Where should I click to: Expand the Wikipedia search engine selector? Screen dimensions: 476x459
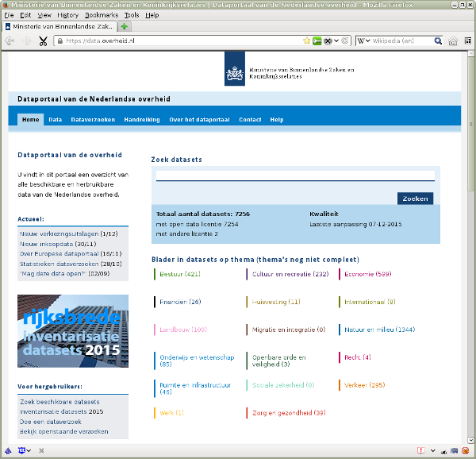363,40
